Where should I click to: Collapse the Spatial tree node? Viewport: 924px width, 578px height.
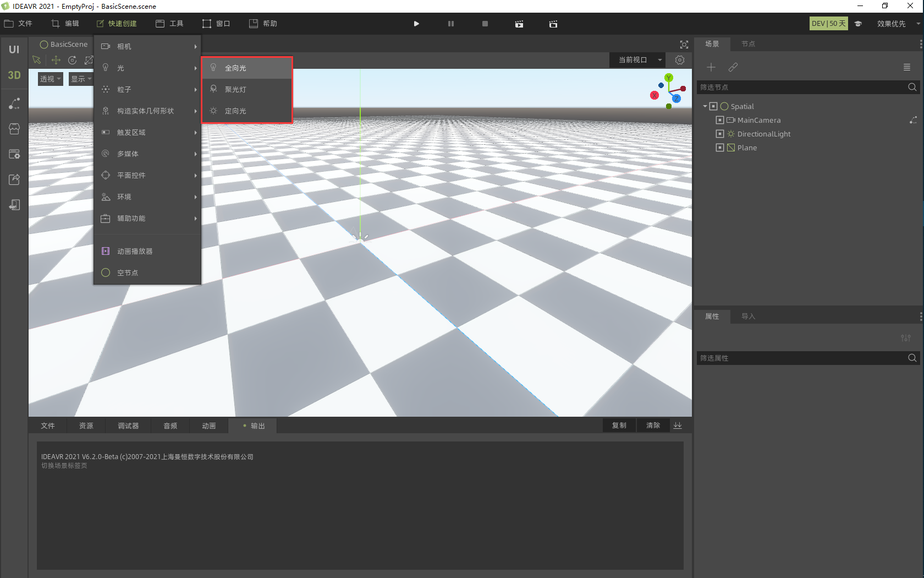pyautogui.click(x=705, y=106)
